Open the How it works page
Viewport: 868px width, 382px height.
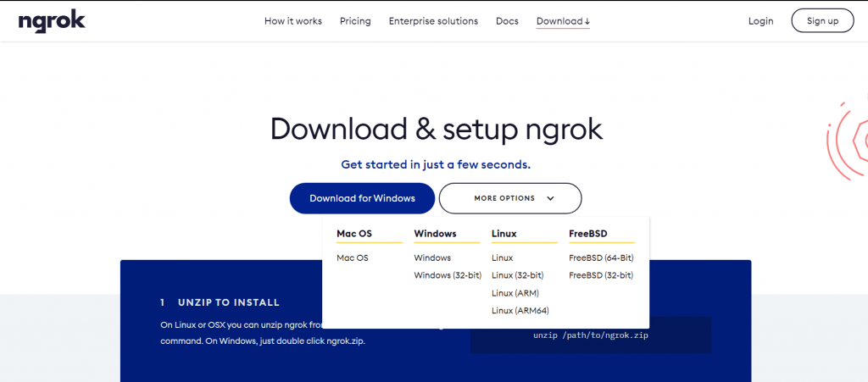coord(292,21)
